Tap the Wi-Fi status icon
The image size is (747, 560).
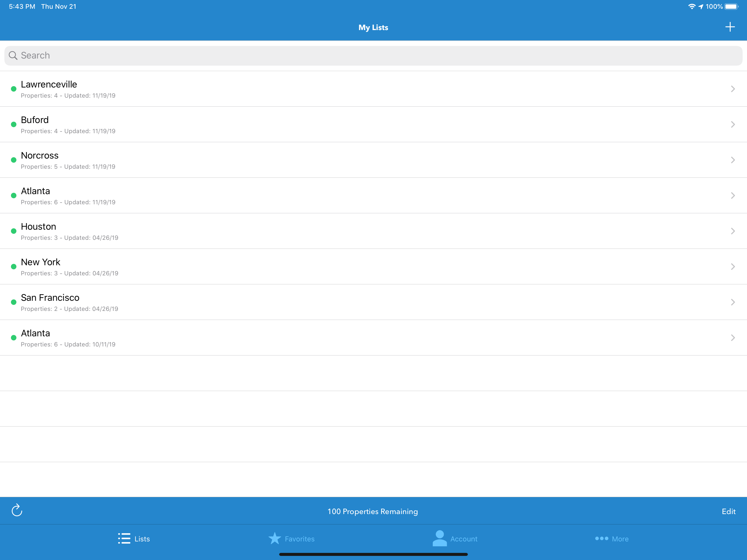pos(692,6)
